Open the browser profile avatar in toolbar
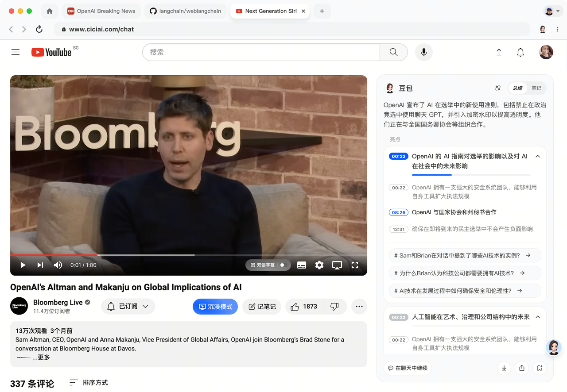This screenshot has width=567, height=392. [x=543, y=29]
